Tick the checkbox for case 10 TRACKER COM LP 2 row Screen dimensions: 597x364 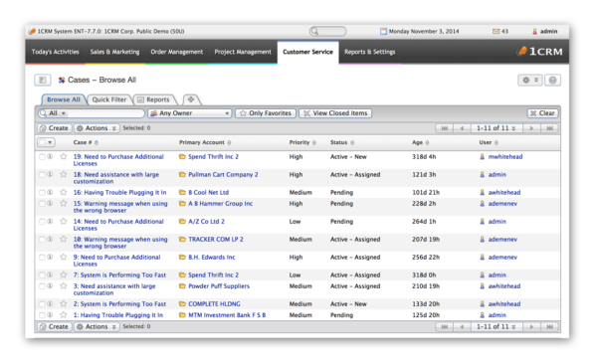coord(42,239)
